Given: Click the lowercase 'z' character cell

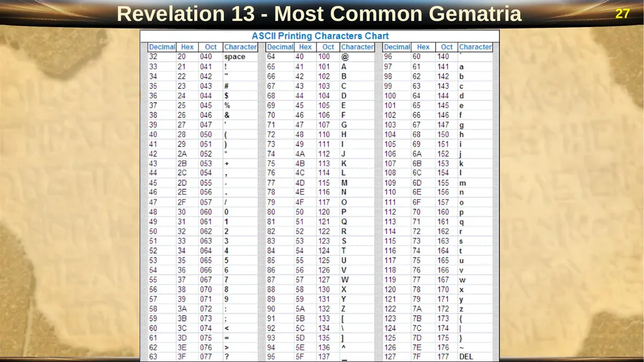Looking at the screenshot, I should pos(461,309).
